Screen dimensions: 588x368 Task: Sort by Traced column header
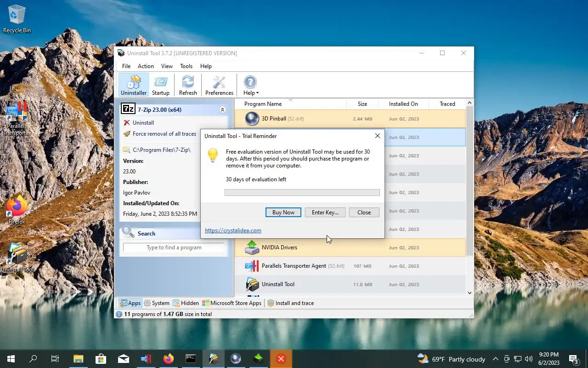pyautogui.click(x=447, y=104)
